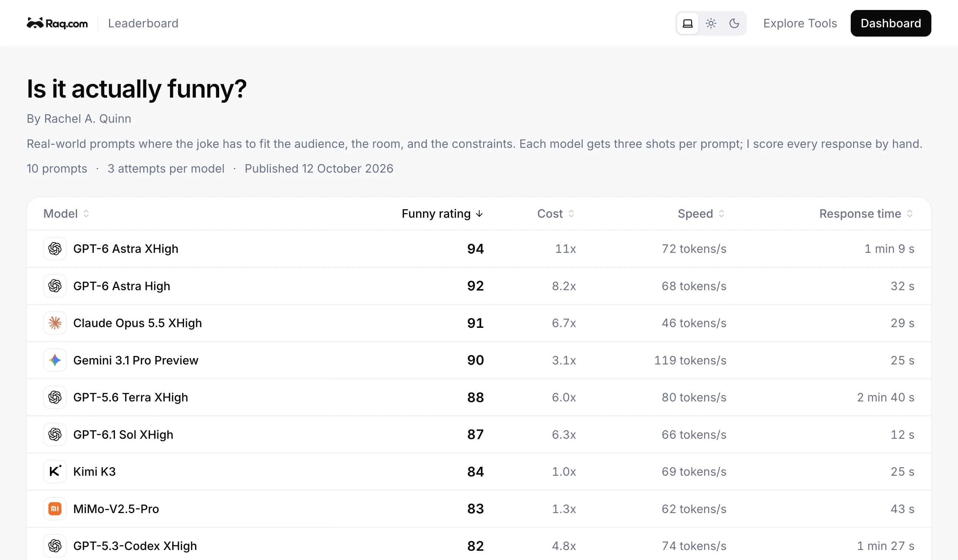The width and height of the screenshot is (958, 560).
Task: Sort table by Cost column
Action: (x=556, y=214)
